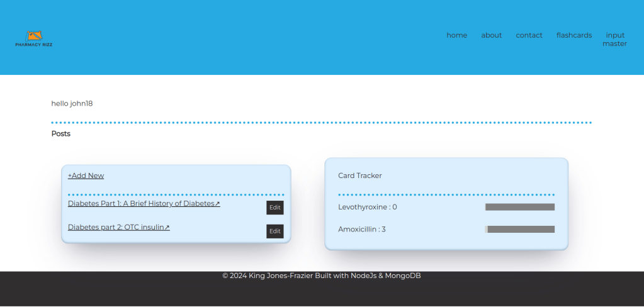Edit the Diabetes part 2 OTC insulin post
The image size is (644, 307).
tap(274, 232)
